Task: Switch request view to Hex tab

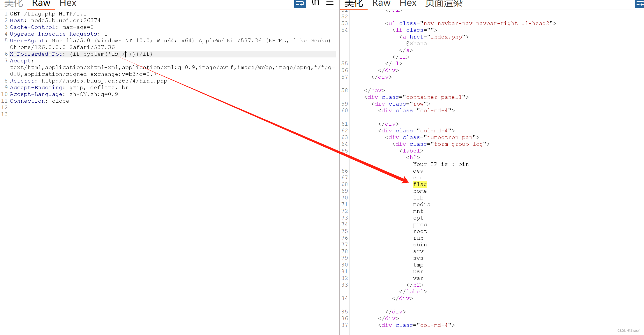Action: pos(68,3)
